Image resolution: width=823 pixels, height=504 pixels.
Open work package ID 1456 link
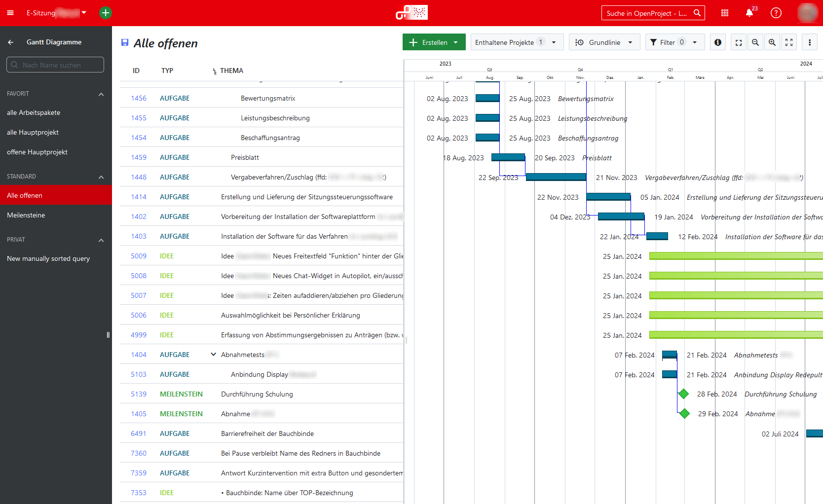pos(139,98)
